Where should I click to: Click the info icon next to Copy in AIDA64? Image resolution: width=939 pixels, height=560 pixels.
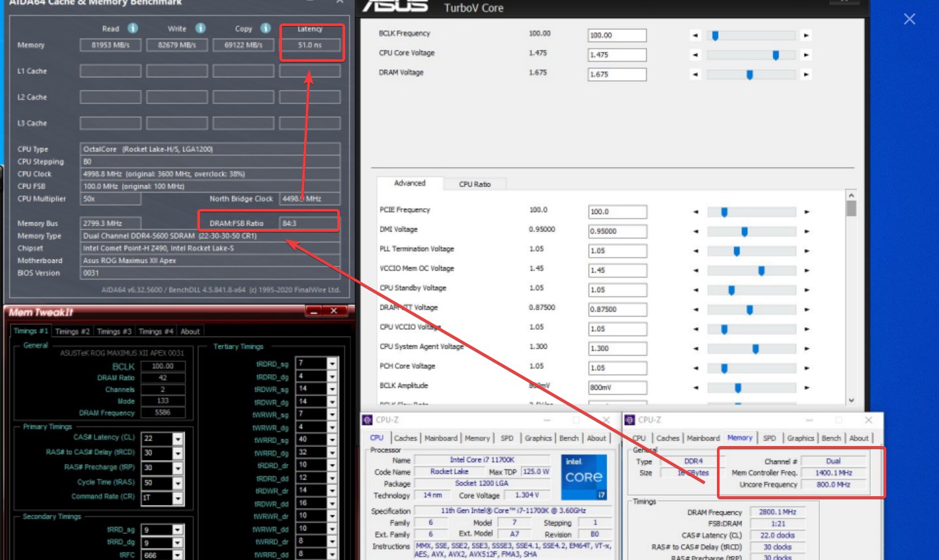(x=266, y=28)
